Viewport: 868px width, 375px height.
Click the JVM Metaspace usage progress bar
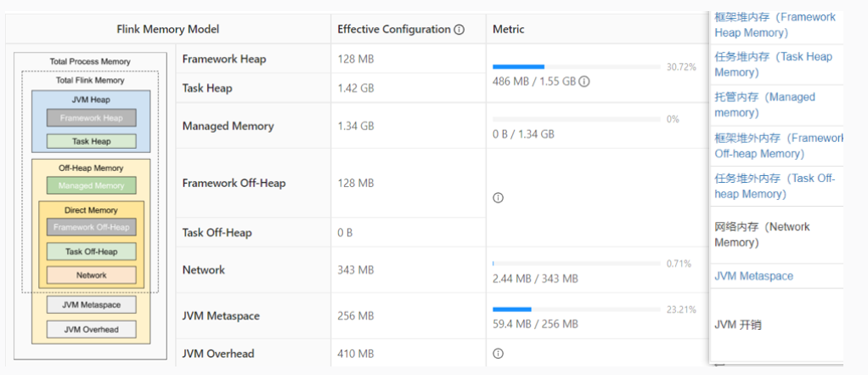pos(576,310)
